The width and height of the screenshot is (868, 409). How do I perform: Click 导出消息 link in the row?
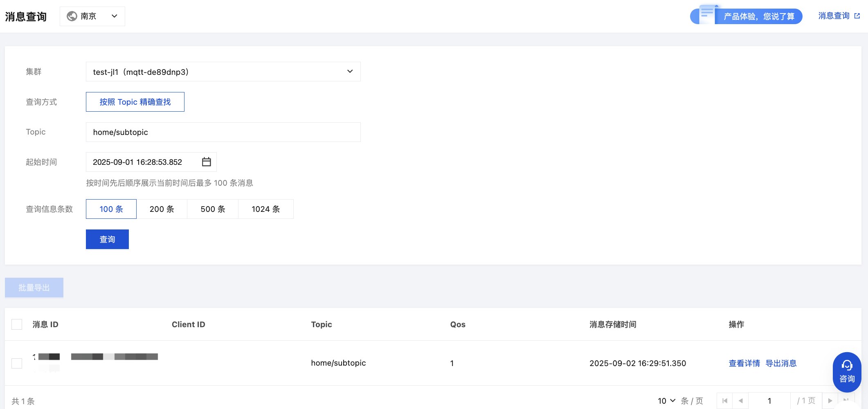click(781, 363)
